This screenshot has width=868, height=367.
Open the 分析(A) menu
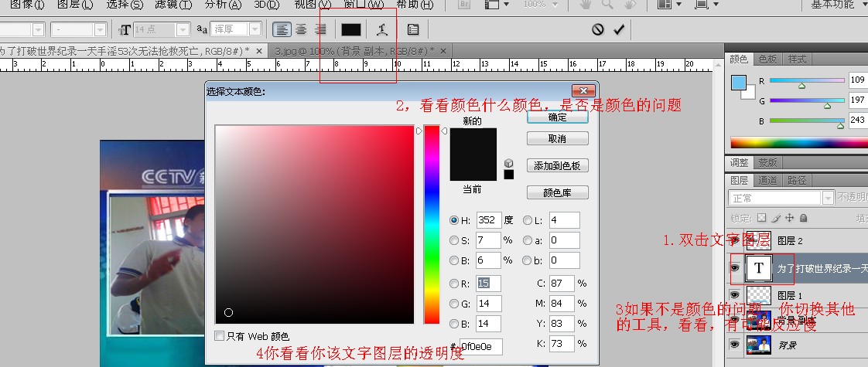[223, 5]
